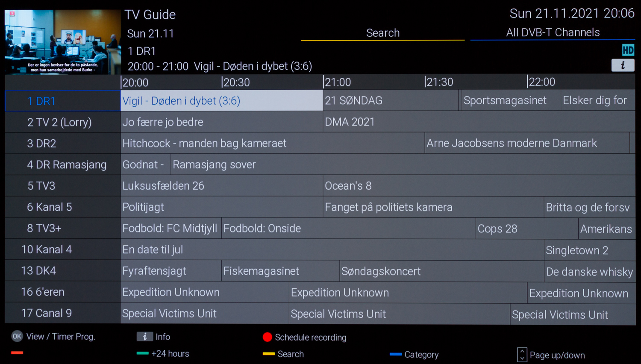
Task: Select Fodbold: Onside on TV3+
Action: pyautogui.click(x=348, y=229)
